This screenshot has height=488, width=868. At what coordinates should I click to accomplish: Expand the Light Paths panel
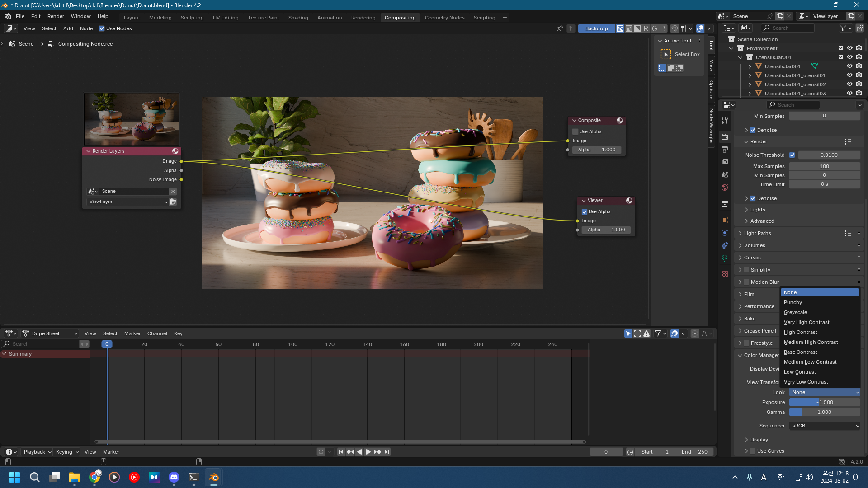[757, 233]
